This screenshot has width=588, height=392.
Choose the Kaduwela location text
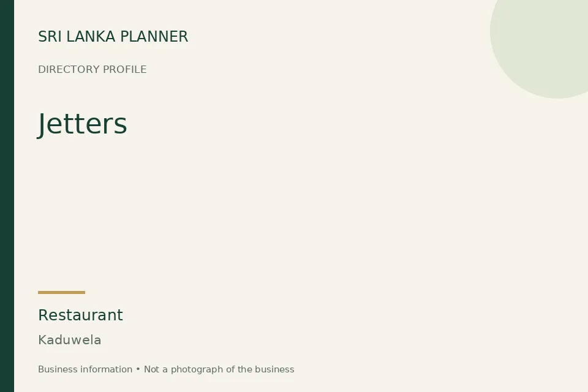(x=70, y=340)
